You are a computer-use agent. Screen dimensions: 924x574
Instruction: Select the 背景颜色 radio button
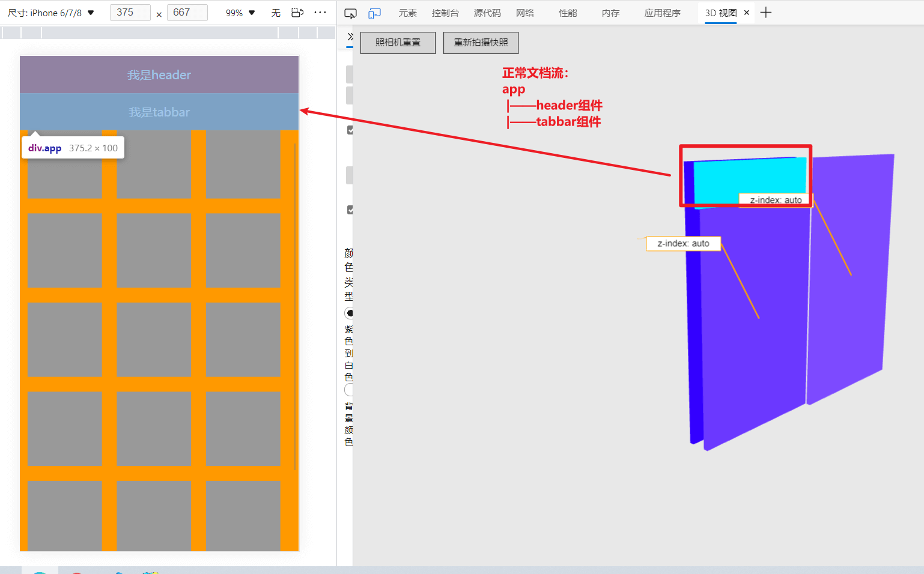click(x=349, y=390)
